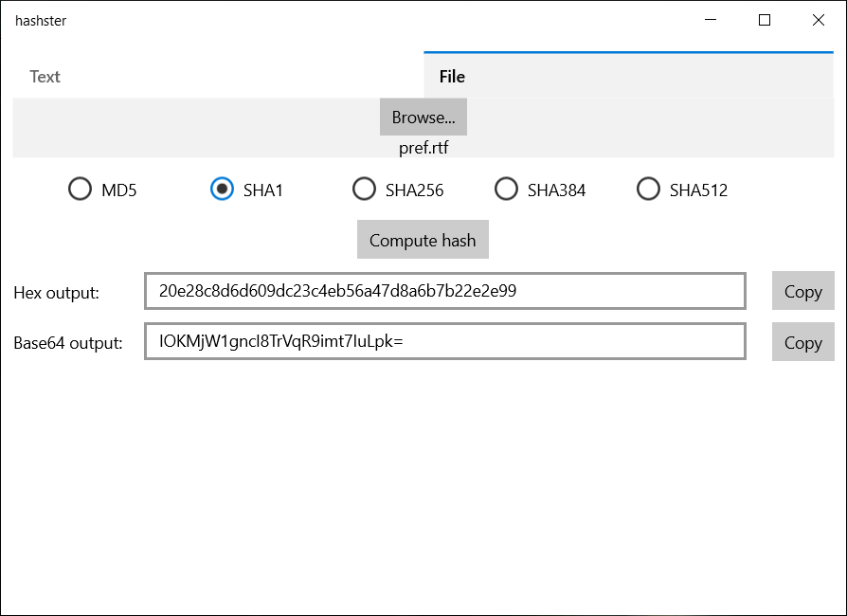Image resolution: width=847 pixels, height=616 pixels.
Task: Copy the Hex output value
Action: point(802,291)
